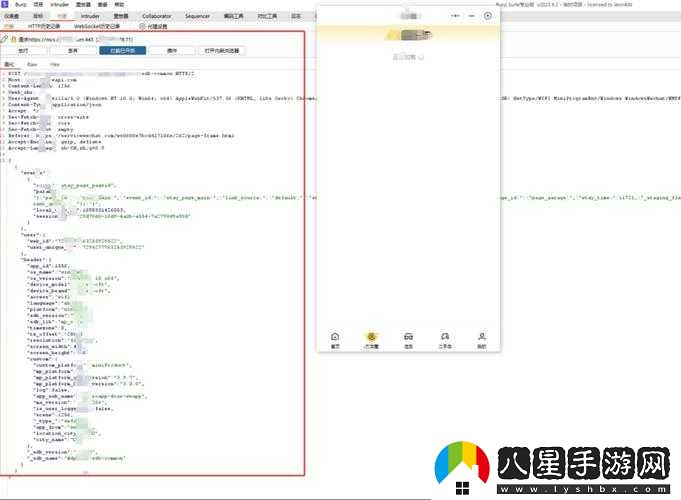Switch to the 目标 target tab
Image resolution: width=681 pixels, height=500 pixels.
click(x=38, y=16)
